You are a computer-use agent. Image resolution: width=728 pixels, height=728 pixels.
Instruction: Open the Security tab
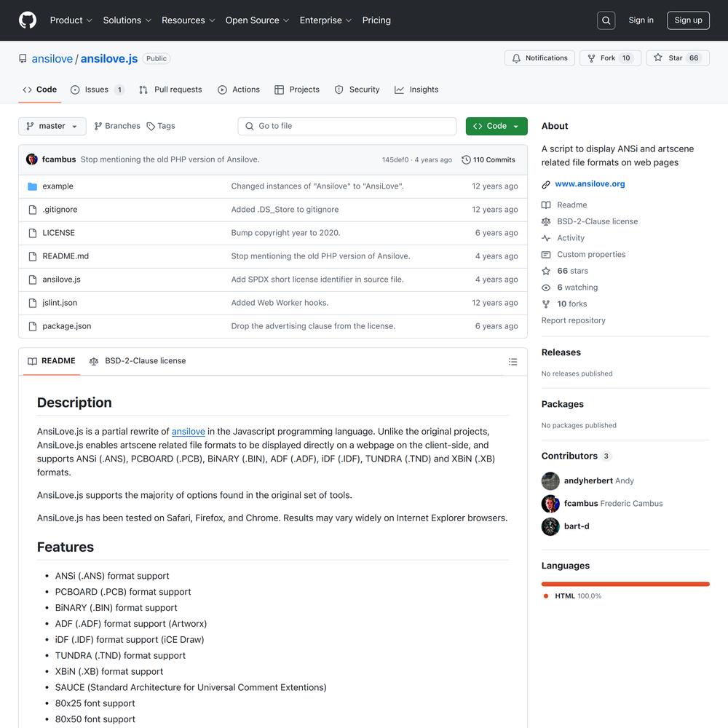(x=357, y=90)
